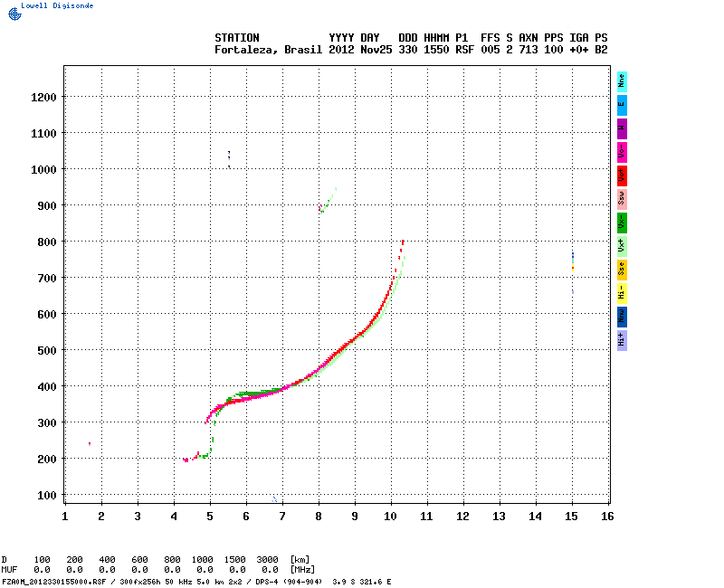Click the 500 km height axis label
The image size is (724, 588).
click(47, 351)
